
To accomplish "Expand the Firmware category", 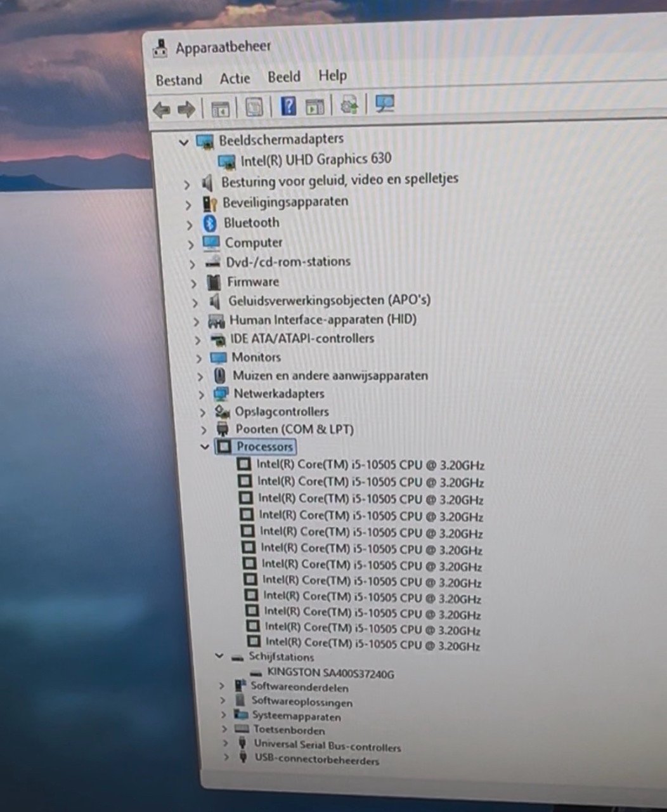I will [x=194, y=283].
